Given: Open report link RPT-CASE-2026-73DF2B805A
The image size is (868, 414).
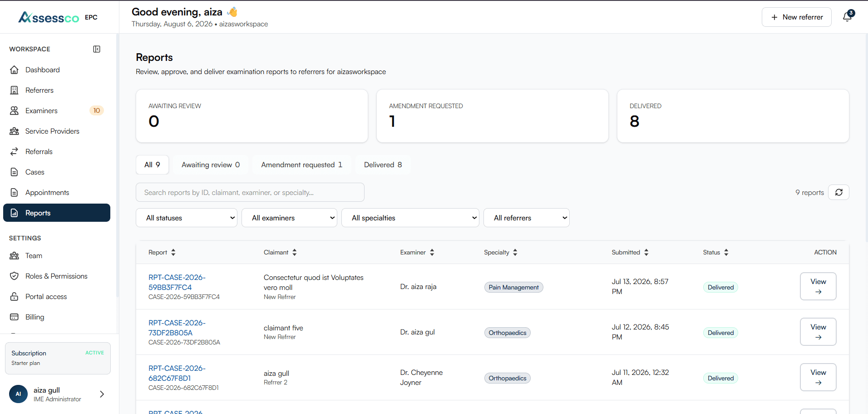Looking at the screenshot, I should [177, 328].
